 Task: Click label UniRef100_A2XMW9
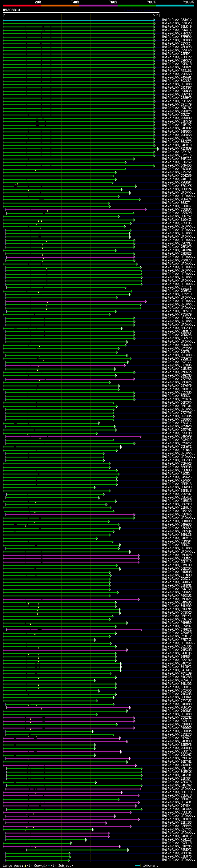[x=177, y=149]
